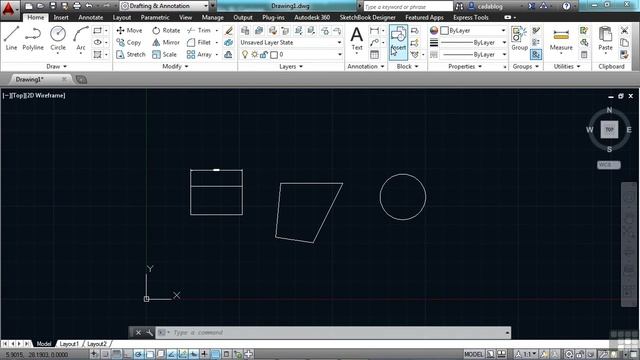The width and height of the screenshot is (640, 360).
Task: Toggle the group selection button in Groups
Action: coord(536,54)
